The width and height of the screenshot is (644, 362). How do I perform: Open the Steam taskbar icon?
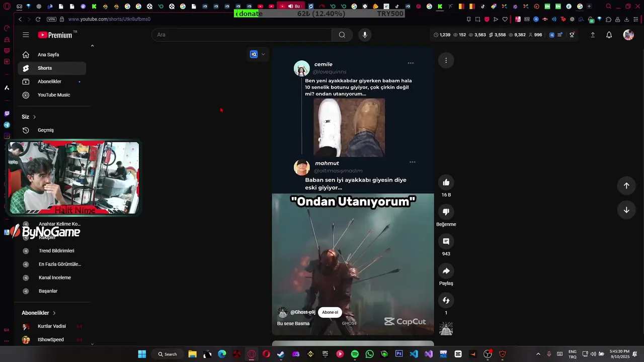click(281, 354)
